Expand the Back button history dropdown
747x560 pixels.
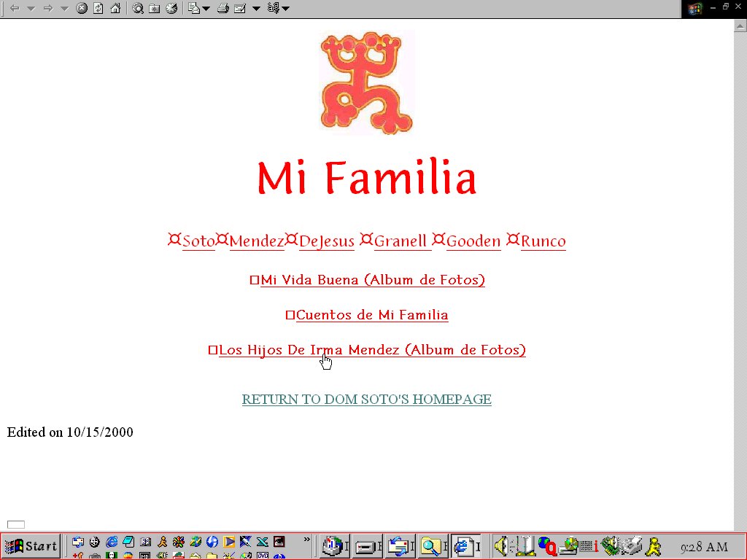tap(31, 9)
